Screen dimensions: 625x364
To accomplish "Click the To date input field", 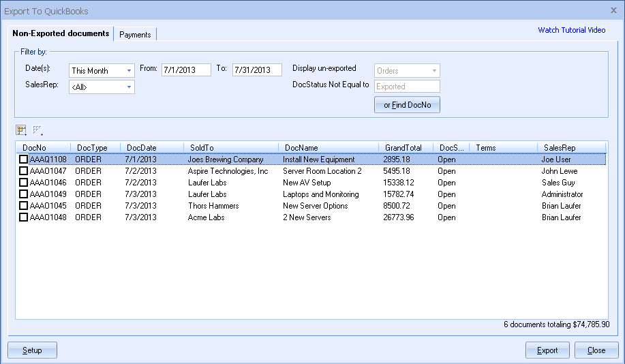I will click(257, 70).
